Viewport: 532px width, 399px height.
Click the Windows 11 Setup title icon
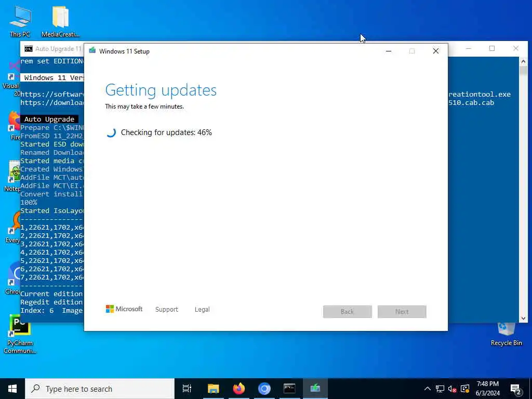92,51
